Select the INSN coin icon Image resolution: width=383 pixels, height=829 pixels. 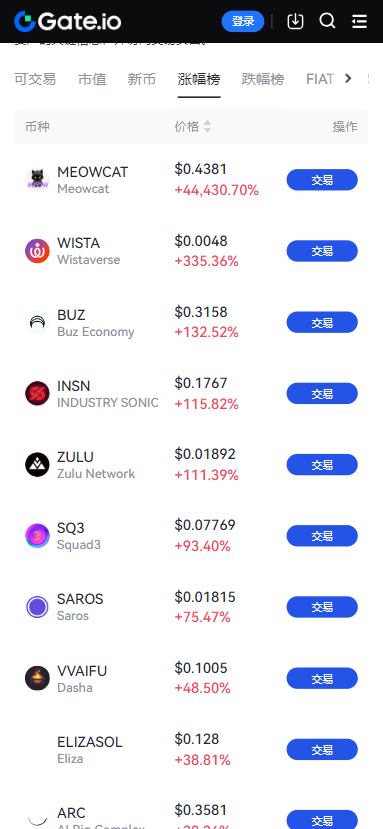point(37,394)
